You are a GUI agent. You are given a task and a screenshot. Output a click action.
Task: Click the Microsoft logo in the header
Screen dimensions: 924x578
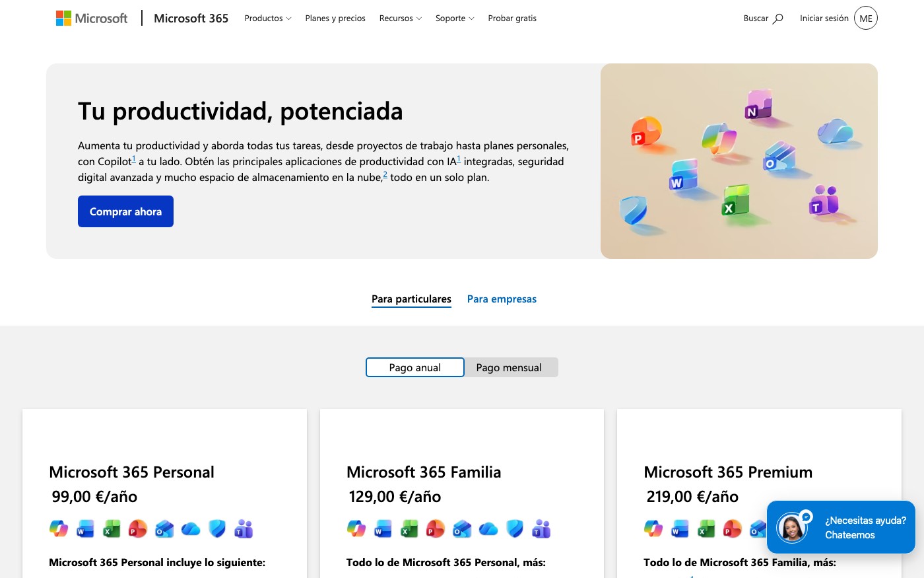click(x=92, y=18)
